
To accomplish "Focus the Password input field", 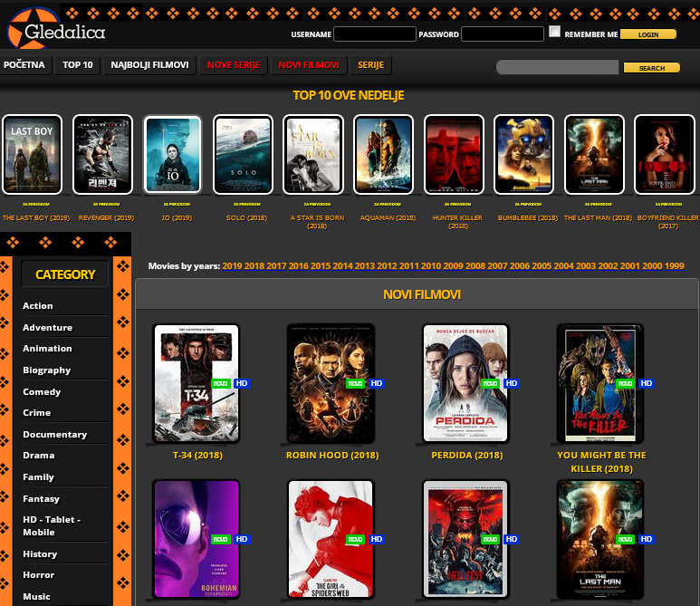I will (x=503, y=34).
